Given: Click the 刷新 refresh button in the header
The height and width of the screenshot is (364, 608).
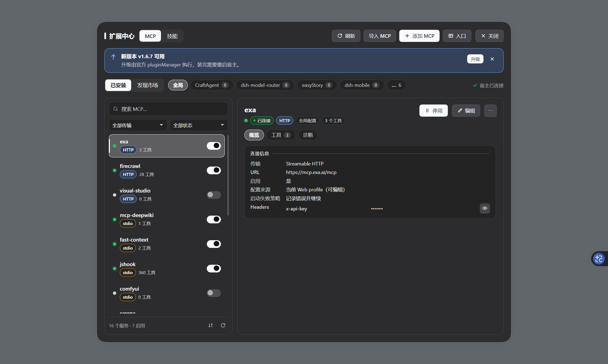Looking at the screenshot, I should [x=346, y=36].
